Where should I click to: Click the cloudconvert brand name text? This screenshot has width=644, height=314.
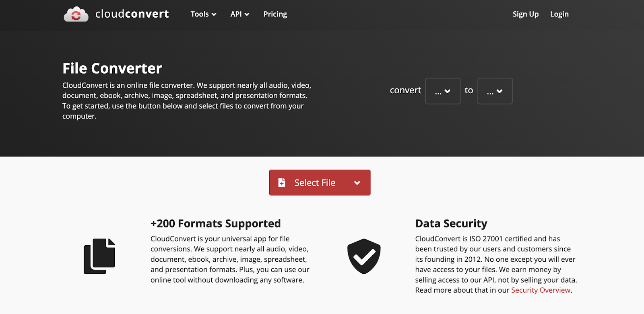132,14
